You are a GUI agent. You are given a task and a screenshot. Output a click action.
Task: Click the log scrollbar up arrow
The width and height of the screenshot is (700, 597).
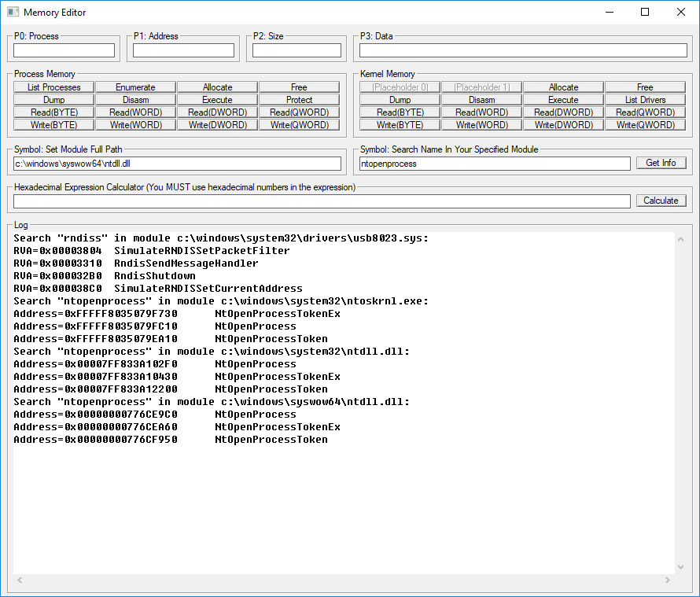point(681,239)
